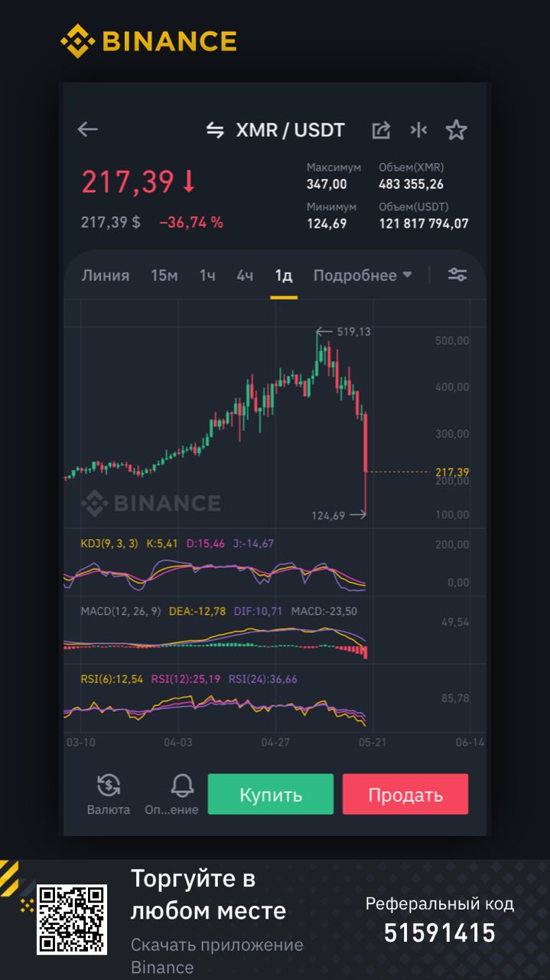Open chart indicator settings sliders icon

pyautogui.click(x=457, y=275)
